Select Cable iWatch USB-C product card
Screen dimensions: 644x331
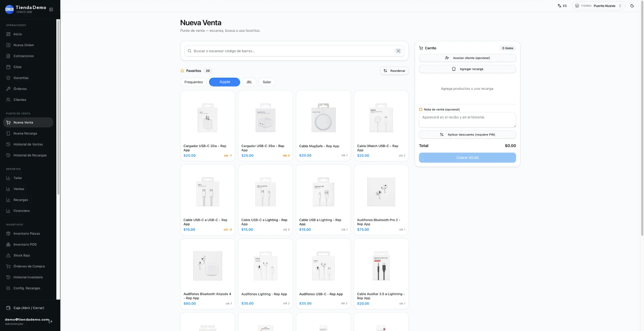tap(381, 126)
